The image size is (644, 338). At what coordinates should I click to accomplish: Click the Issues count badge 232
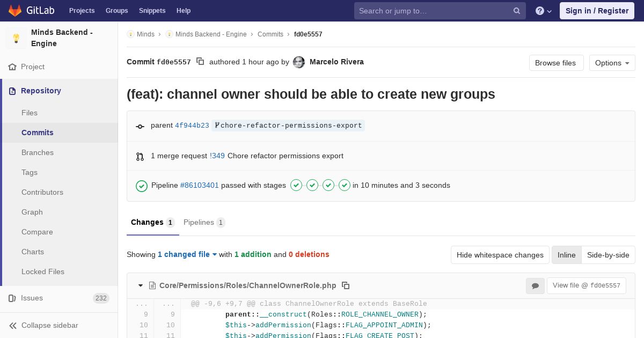tap(101, 298)
